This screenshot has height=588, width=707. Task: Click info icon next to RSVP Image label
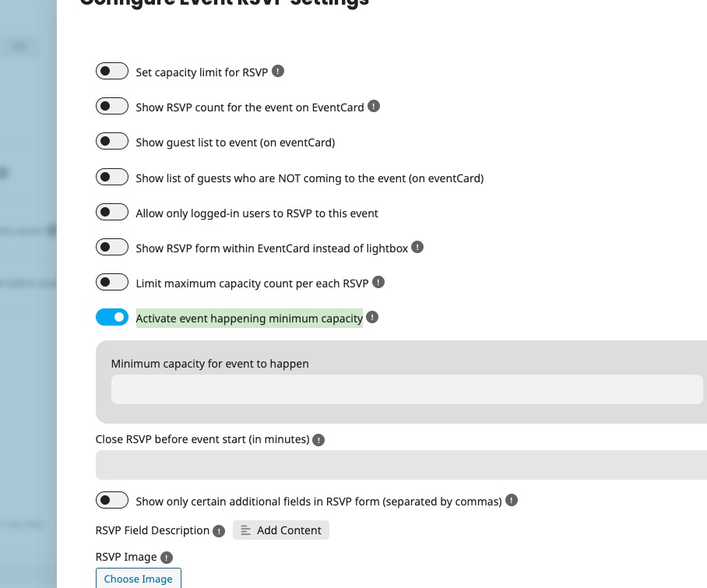click(167, 558)
